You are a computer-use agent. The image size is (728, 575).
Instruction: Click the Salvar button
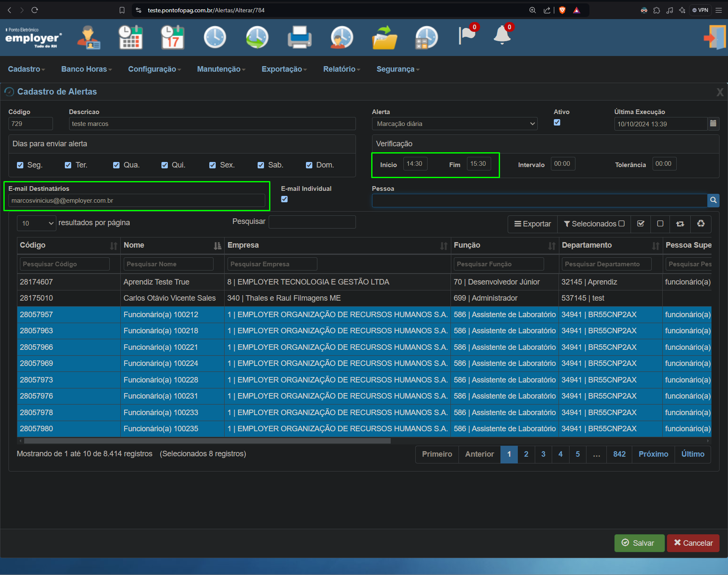click(x=639, y=543)
